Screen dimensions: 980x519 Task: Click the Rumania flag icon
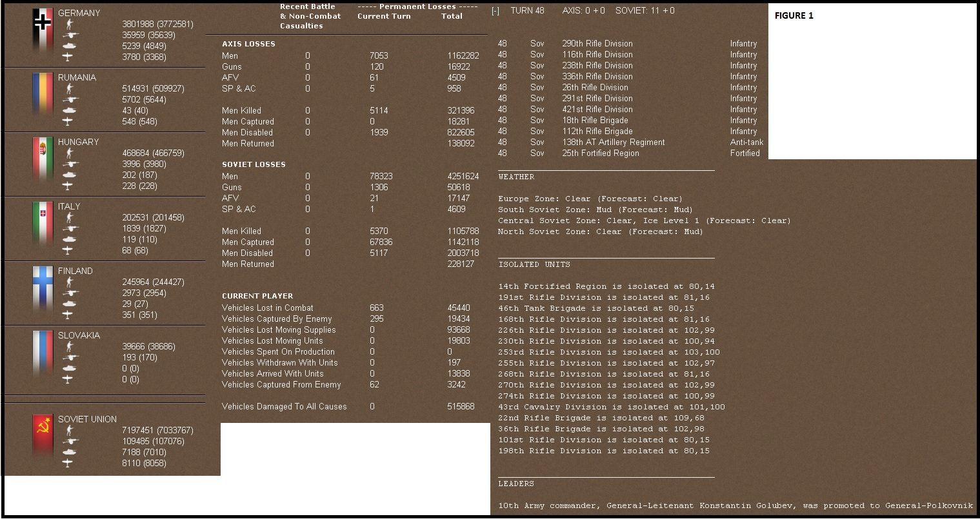click(43, 95)
